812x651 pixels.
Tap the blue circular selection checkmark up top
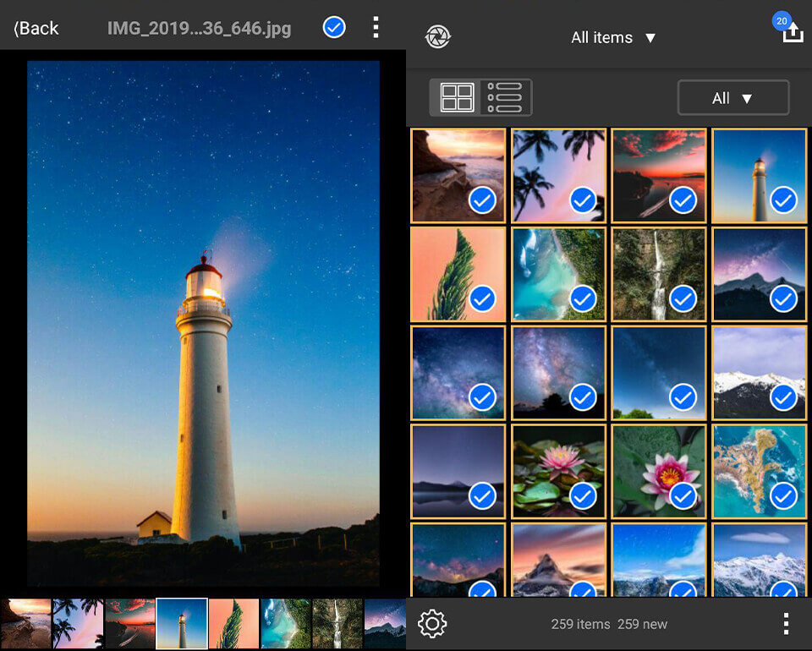(333, 27)
